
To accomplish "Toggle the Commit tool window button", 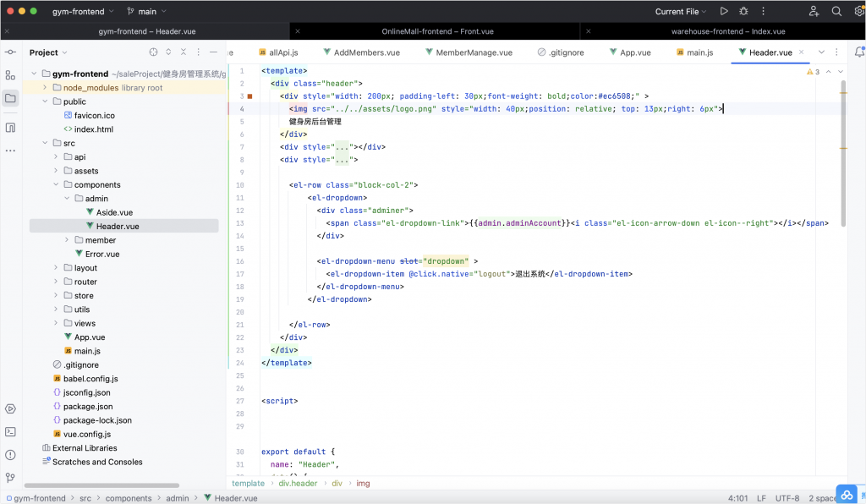I will click(10, 52).
